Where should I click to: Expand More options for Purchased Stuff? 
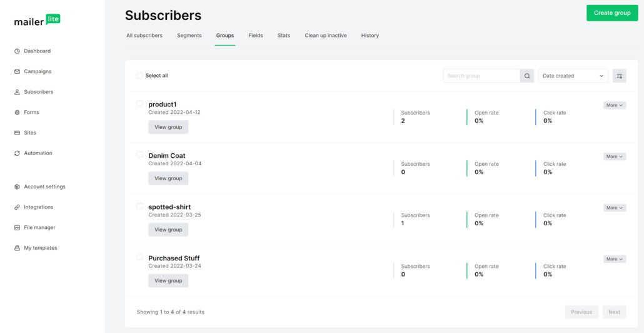pyautogui.click(x=614, y=259)
